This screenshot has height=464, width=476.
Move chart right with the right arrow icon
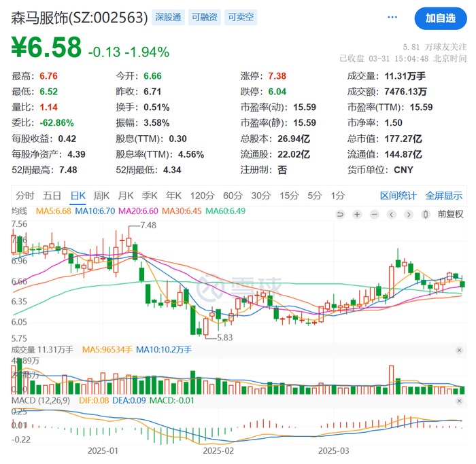(x=409, y=215)
